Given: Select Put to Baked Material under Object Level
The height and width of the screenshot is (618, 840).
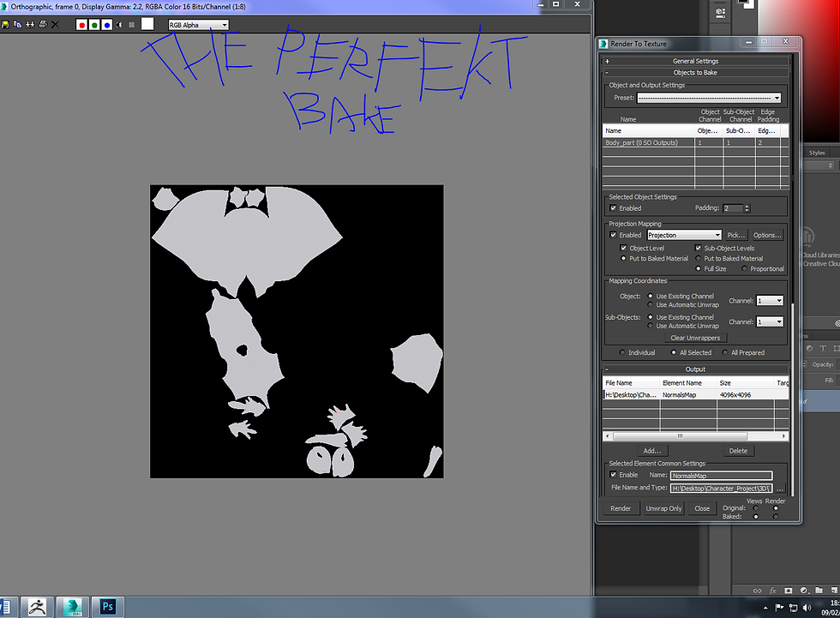Looking at the screenshot, I should [x=623, y=259].
